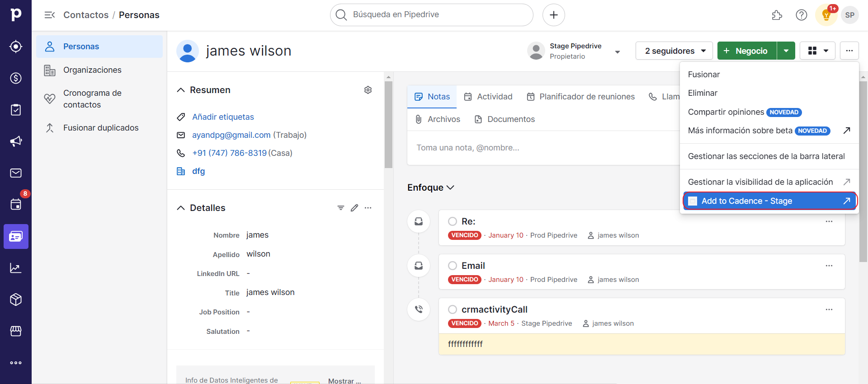Open Deals dollar icon in sidebar
Viewport: 868px width, 384px height.
[x=16, y=78]
